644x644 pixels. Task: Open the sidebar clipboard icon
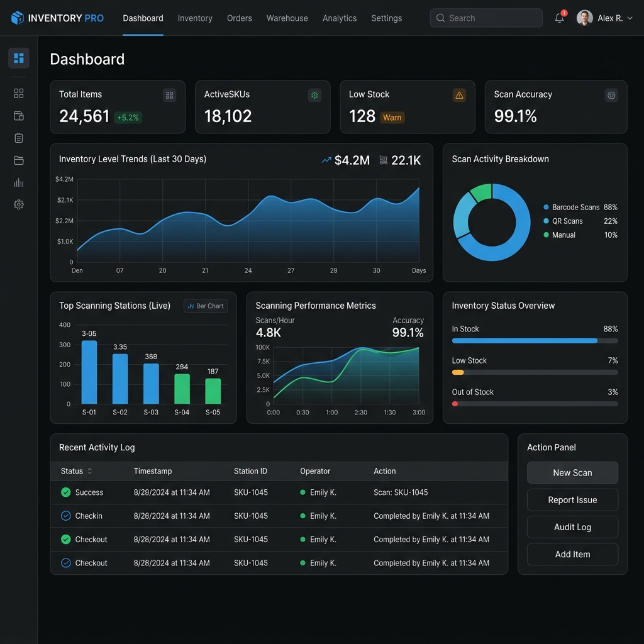pos(18,138)
